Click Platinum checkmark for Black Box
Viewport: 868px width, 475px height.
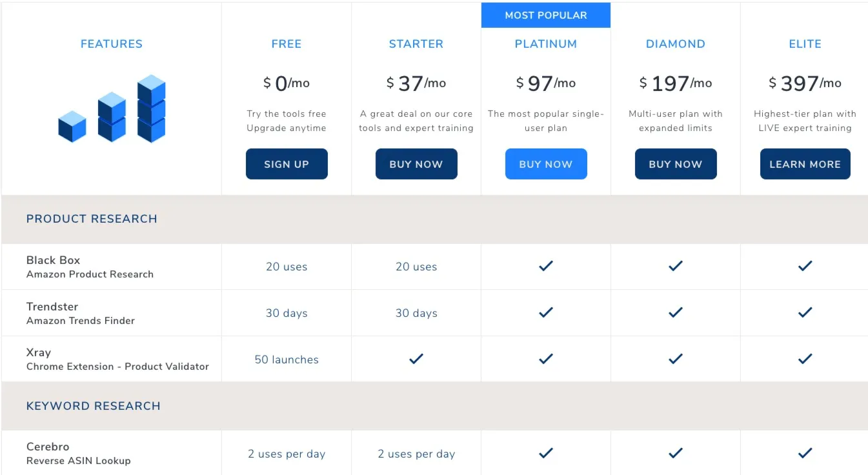pos(546,266)
